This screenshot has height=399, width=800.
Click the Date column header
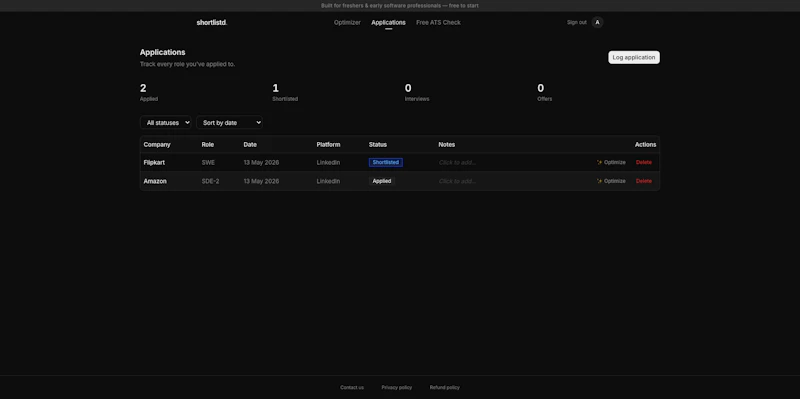pos(250,144)
